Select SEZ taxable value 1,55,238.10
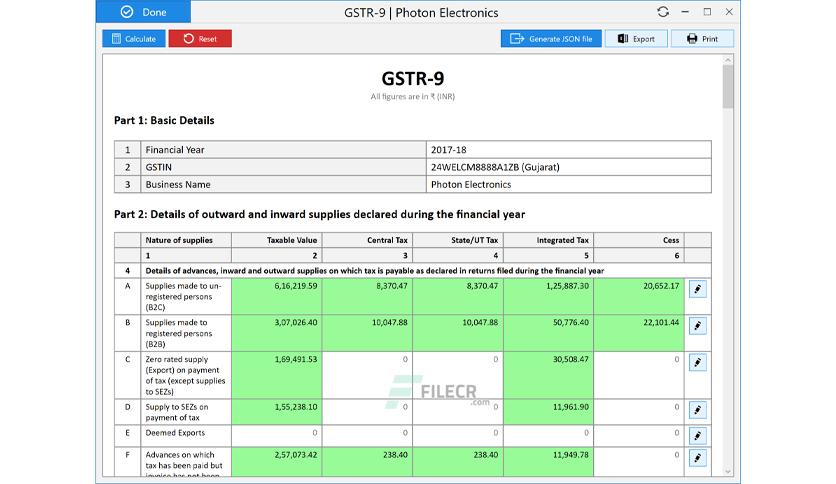 tap(277, 412)
